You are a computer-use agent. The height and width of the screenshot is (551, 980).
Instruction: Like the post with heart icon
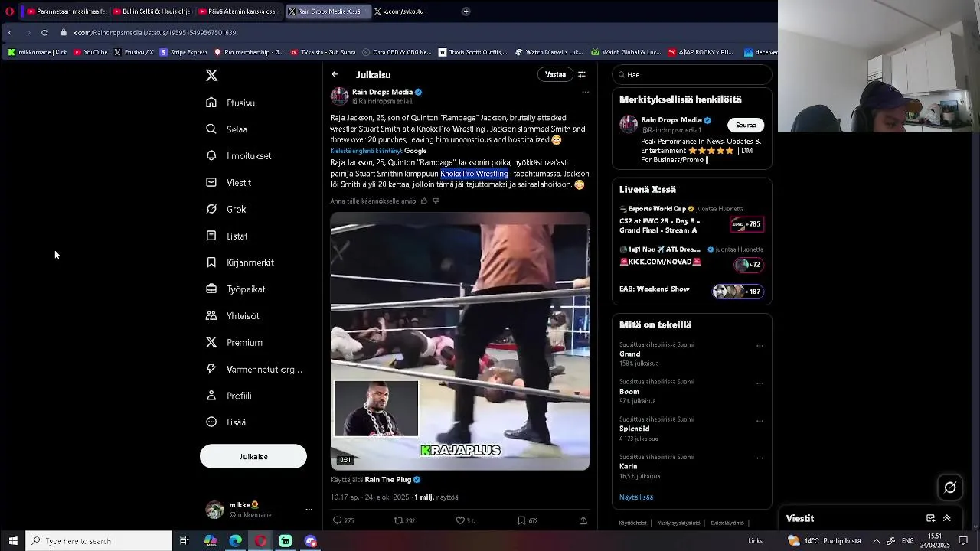point(460,520)
